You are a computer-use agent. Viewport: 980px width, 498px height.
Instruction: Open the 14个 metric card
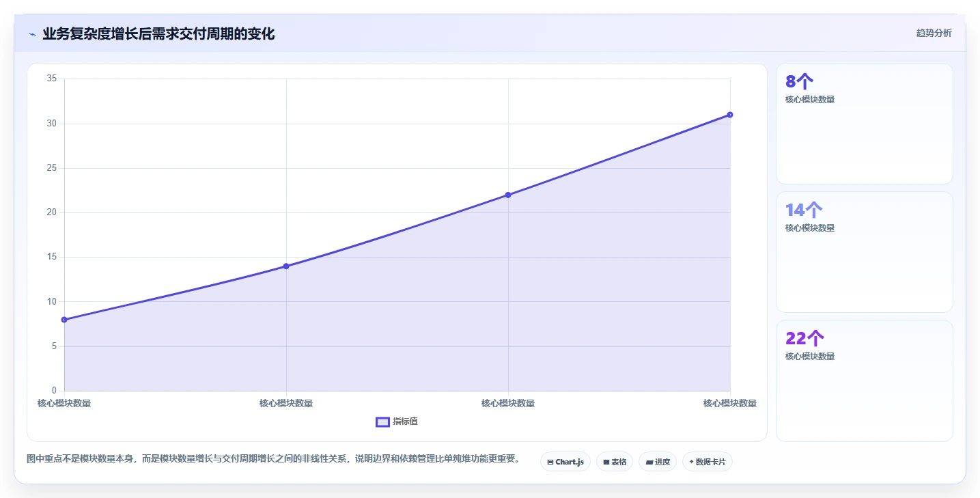864,252
